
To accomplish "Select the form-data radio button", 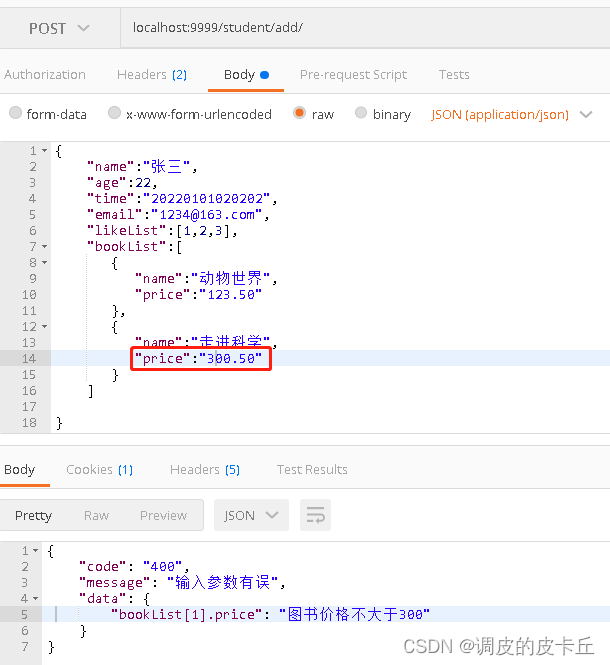I will [15, 113].
